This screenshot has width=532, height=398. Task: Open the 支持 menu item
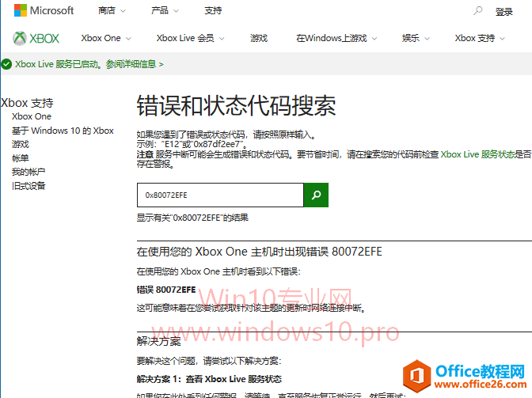213,11
